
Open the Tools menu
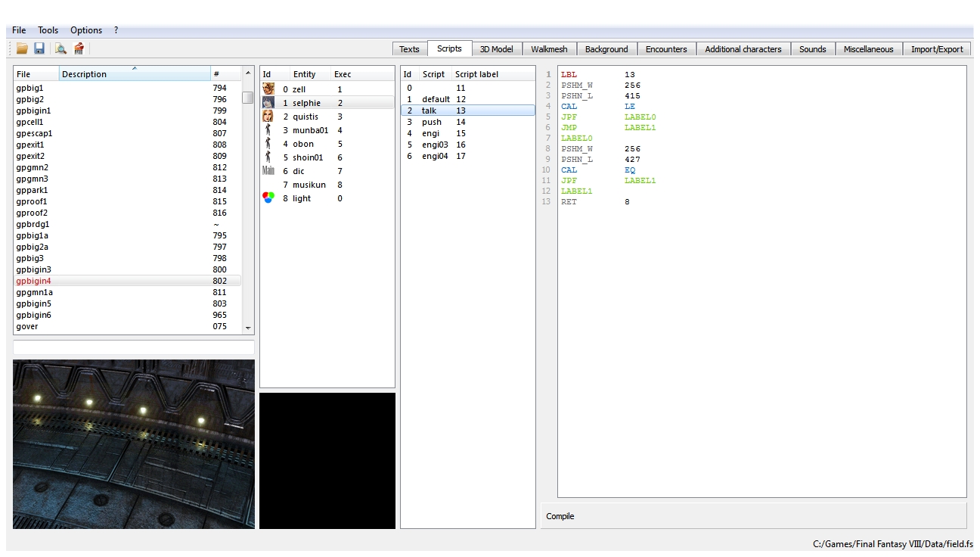coord(48,30)
